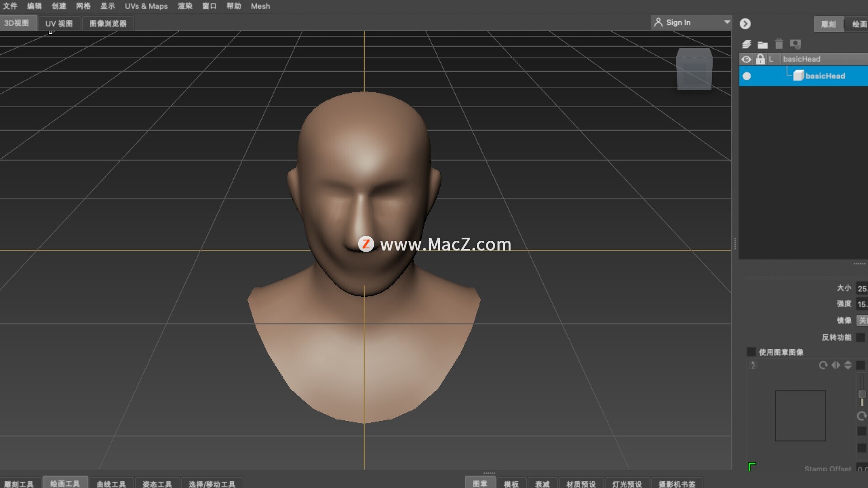Click the 大小 size input field

tap(862, 288)
